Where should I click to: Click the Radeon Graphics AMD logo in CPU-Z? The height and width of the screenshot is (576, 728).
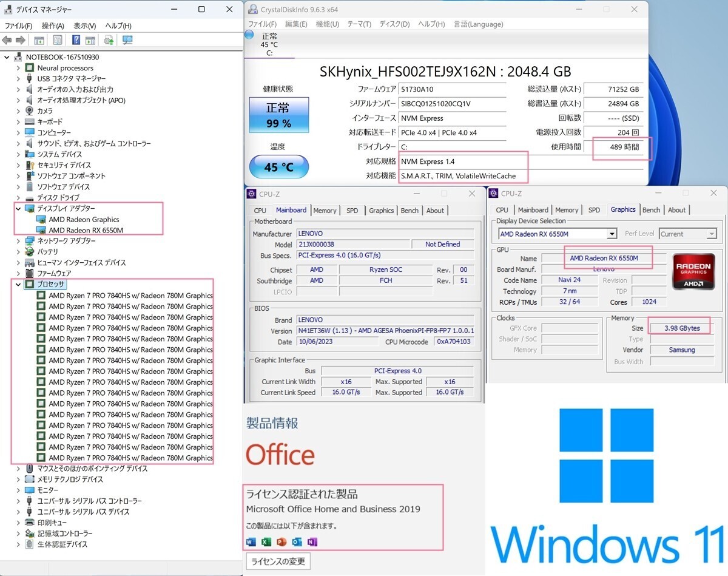pyautogui.click(x=694, y=271)
